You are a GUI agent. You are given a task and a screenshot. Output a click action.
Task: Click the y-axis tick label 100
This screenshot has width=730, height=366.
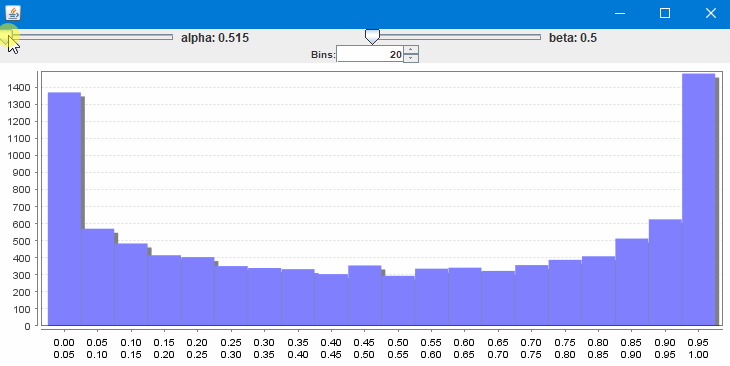click(21, 309)
